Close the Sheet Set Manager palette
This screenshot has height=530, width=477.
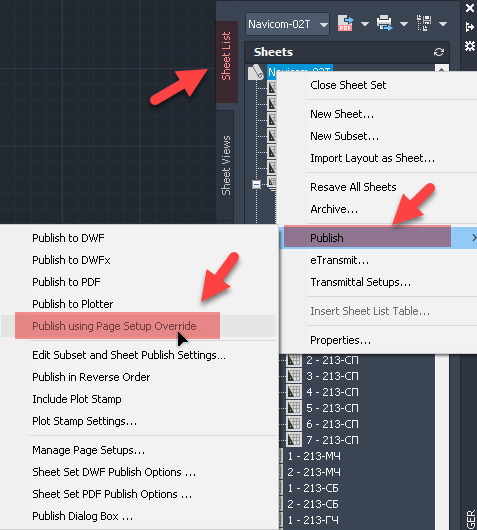pos(470,8)
